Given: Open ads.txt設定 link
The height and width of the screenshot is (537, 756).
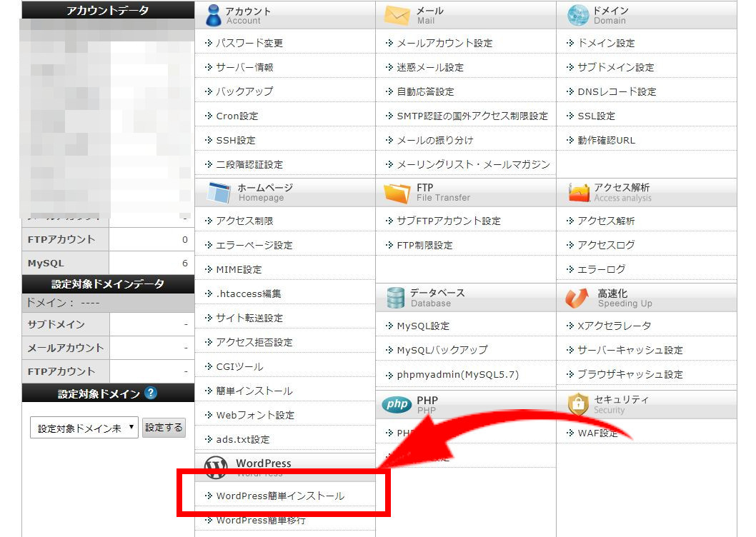Looking at the screenshot, I should click(242, 439).
